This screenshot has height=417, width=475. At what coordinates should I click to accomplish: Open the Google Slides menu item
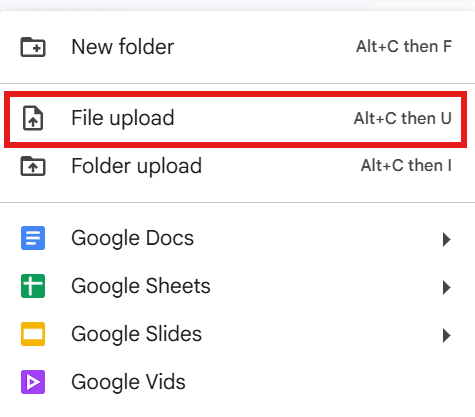tap(237, 334)
